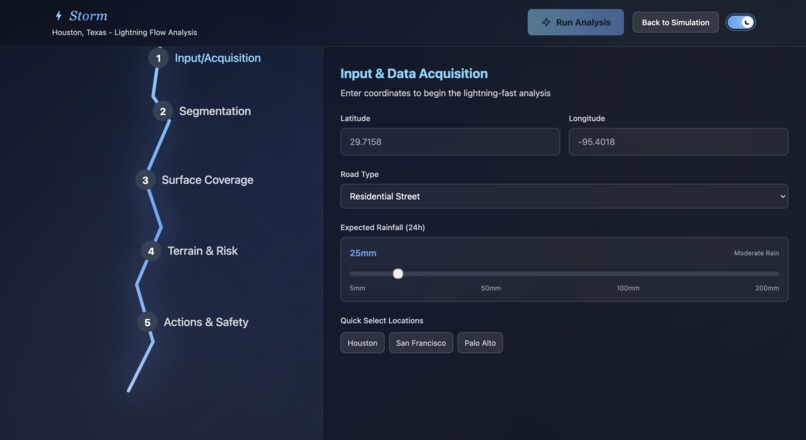Click the Storm lightning bolt logo icon

(x=59, y=16)
